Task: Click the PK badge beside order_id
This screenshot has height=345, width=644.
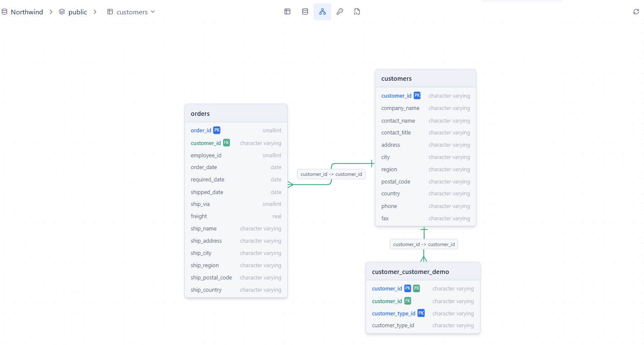Action: 217,130
